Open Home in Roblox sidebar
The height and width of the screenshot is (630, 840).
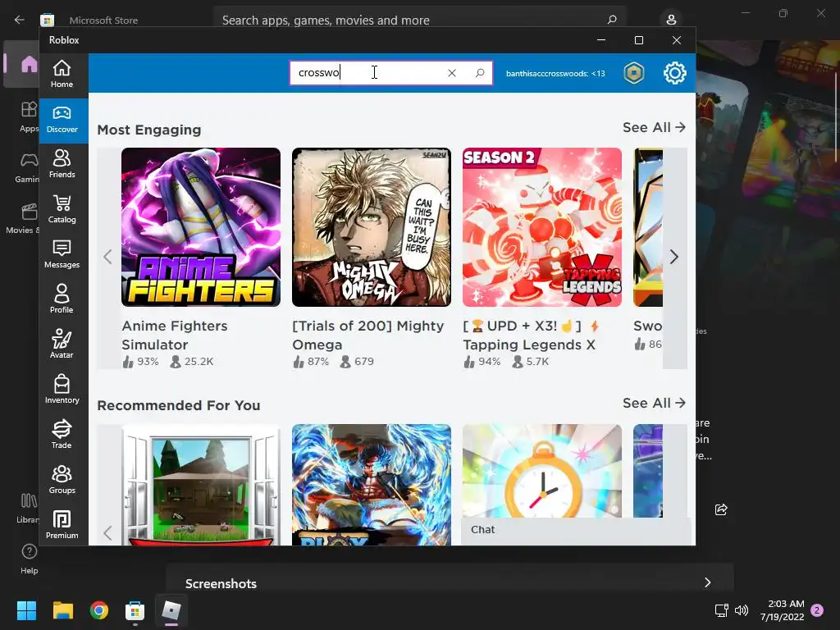[62, 75]
